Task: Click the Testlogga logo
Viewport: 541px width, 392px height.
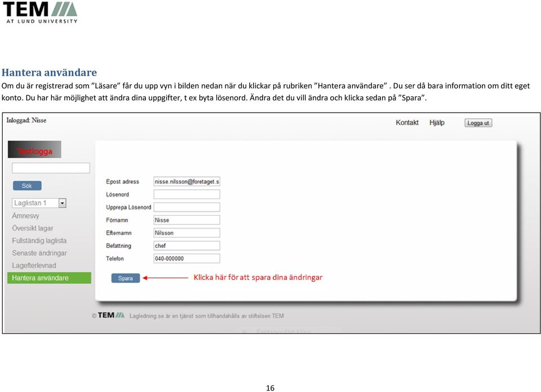Action: pyautogui.click(x=34, y=149)
